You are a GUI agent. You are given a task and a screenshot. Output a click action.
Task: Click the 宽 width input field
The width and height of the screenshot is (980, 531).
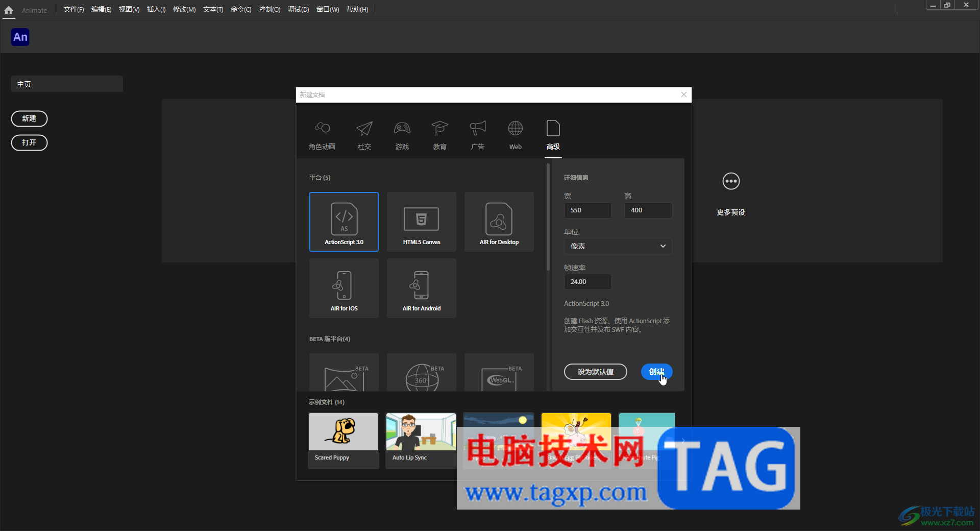click(587, 210)
